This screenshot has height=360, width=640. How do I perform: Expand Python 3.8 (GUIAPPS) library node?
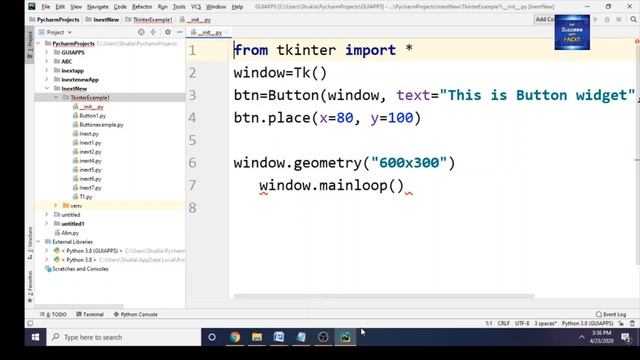tap(47, 251)
